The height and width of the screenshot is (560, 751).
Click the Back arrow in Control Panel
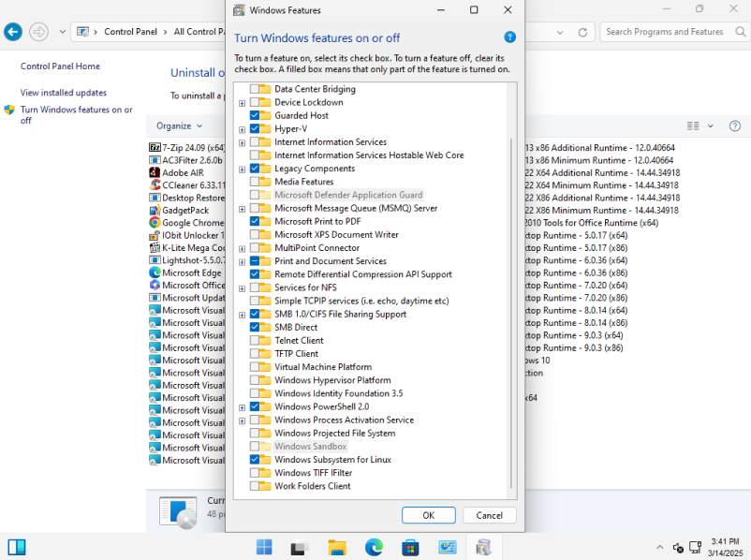13,32
